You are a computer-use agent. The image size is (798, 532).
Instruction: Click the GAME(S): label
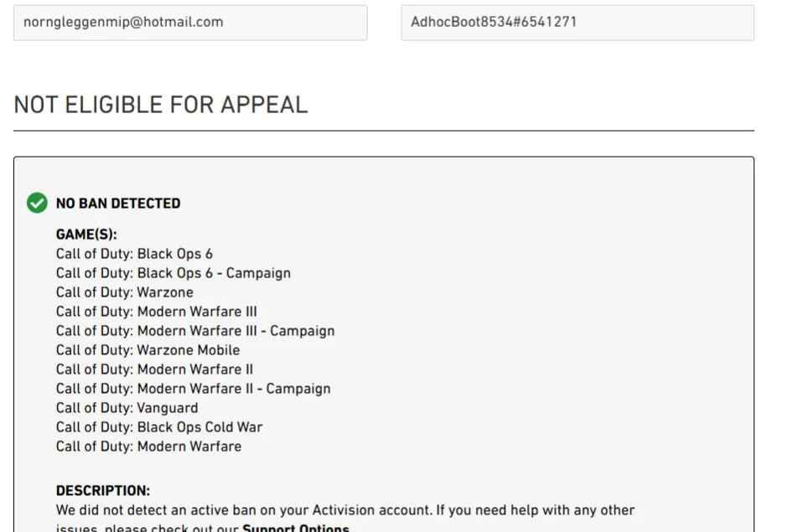point(86,235)
